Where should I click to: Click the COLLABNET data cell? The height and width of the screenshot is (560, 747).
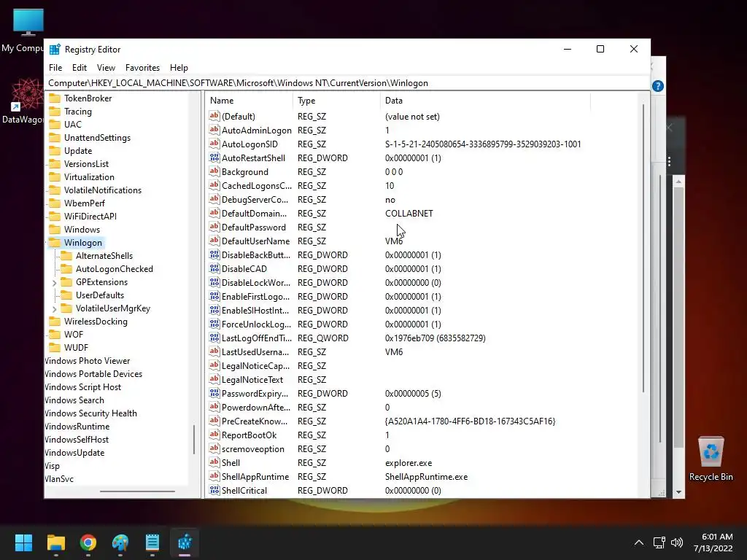point(409,214)
